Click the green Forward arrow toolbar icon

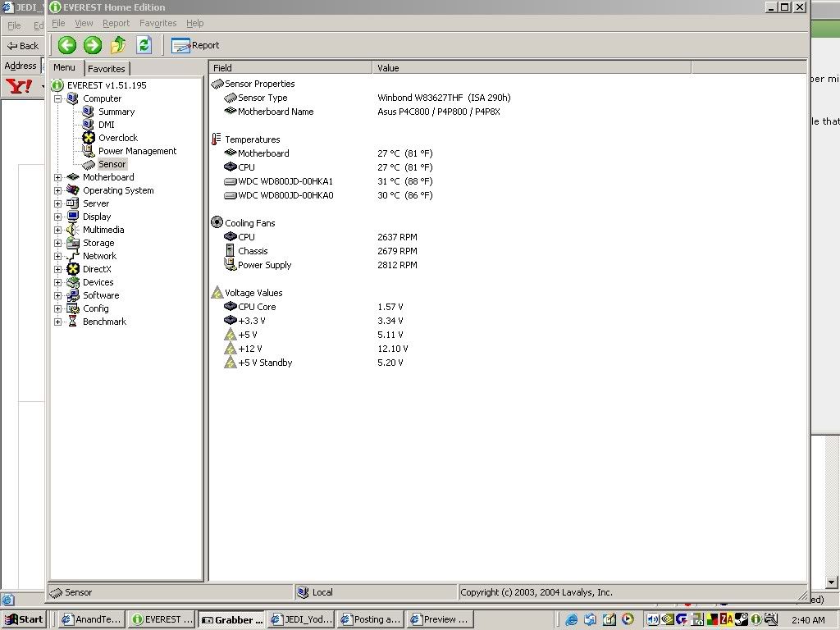pos(93,45)
